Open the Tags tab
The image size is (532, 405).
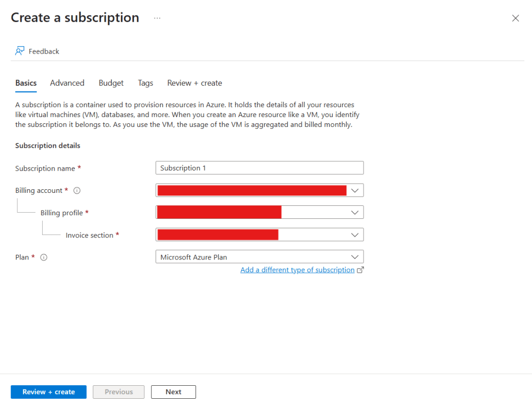click(x=145, y=83)
